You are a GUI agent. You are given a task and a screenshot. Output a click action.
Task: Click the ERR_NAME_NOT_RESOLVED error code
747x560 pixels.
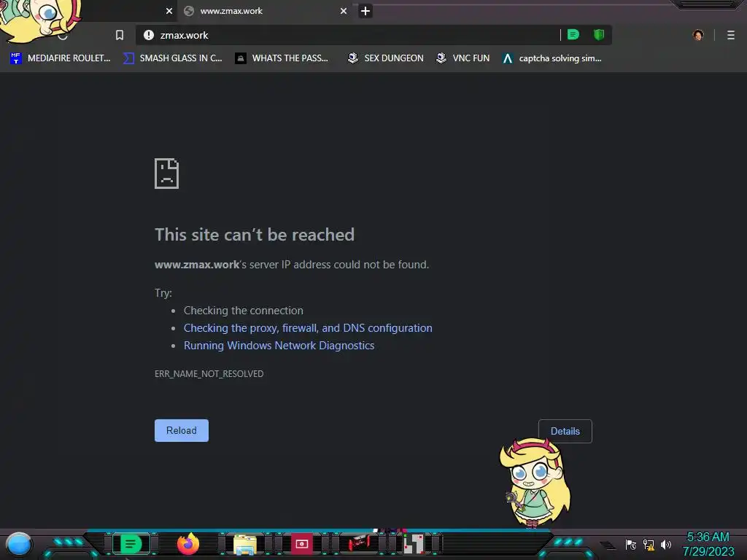click(209, 374)
